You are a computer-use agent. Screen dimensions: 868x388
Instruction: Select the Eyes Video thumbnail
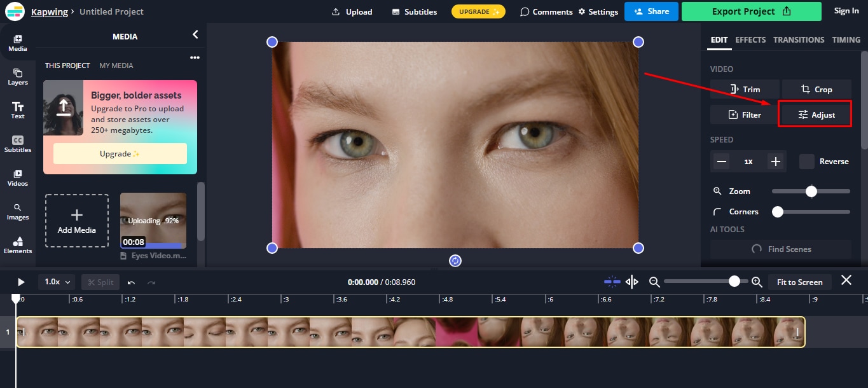(x=153, y=221)
